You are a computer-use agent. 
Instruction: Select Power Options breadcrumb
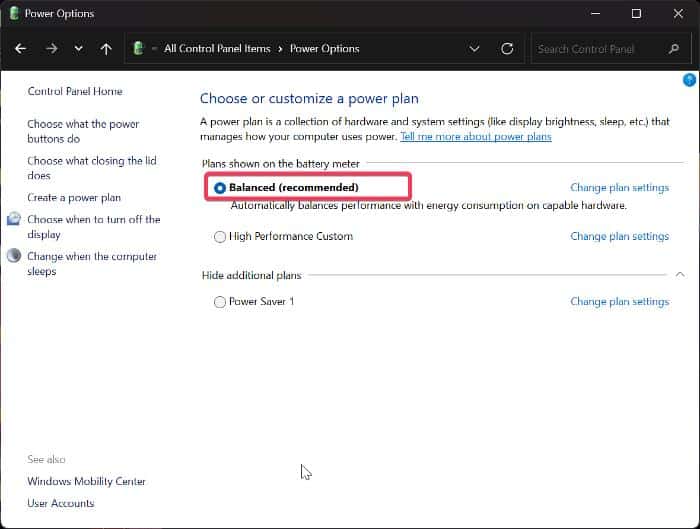(x=325, y=49)
